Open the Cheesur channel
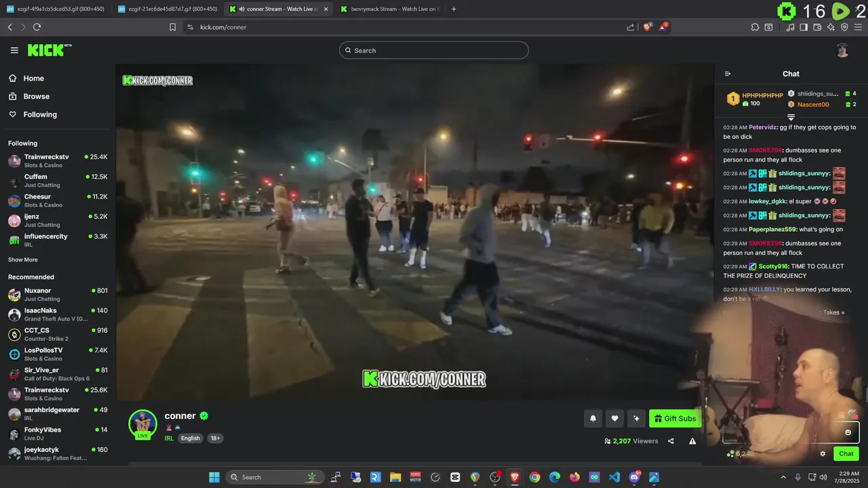868x488 pixels. pos(58,201)
